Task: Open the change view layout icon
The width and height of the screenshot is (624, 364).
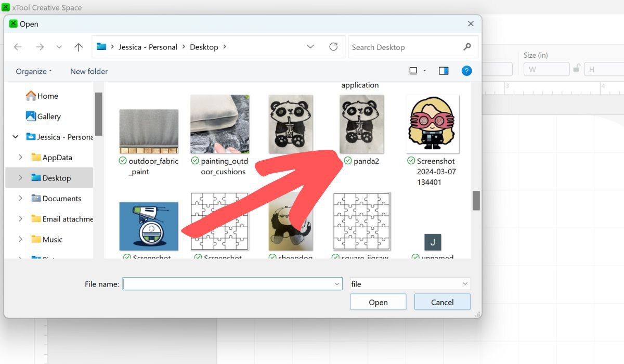Action: [x=413, y=71]
